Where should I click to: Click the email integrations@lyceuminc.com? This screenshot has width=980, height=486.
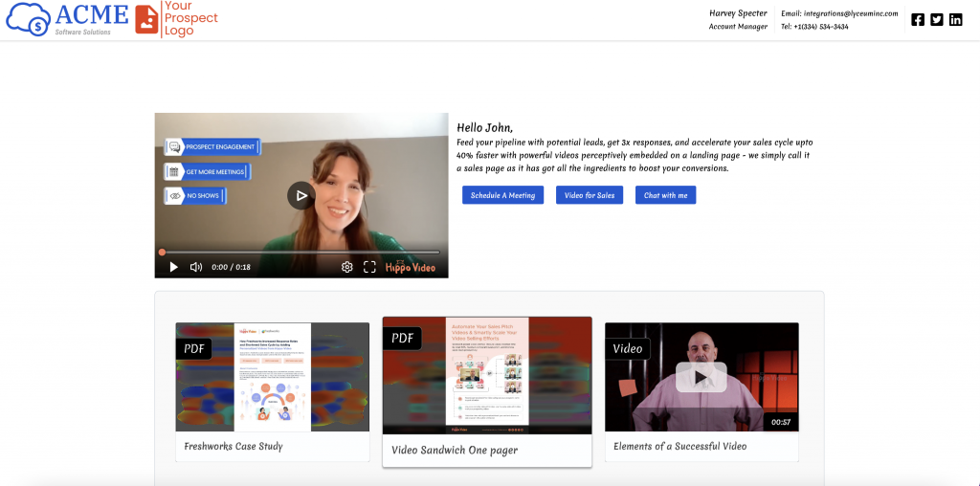coord(851,13)
